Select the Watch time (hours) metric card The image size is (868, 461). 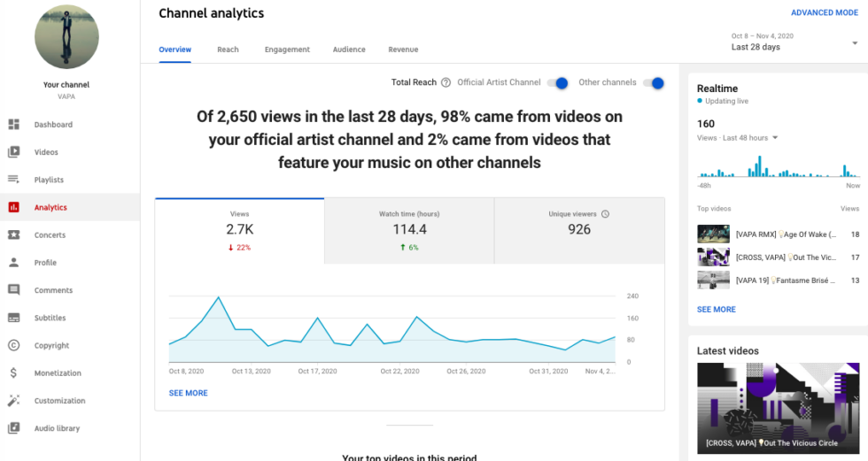(409, 230)
